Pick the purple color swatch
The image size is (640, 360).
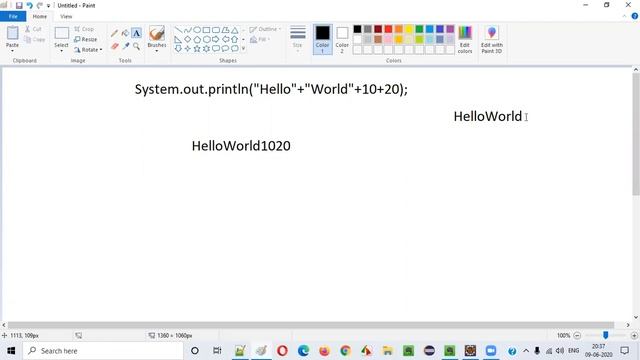450,29
